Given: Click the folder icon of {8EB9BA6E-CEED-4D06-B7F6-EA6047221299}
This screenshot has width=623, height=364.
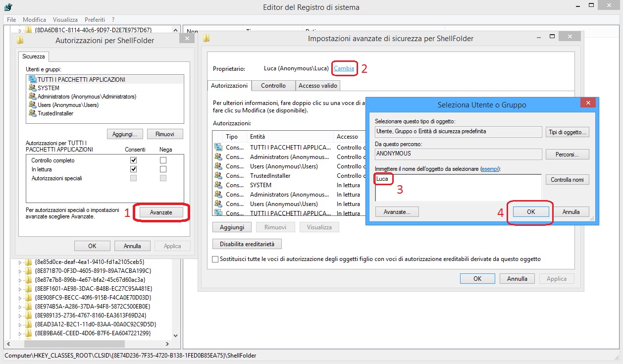Looking at the screenshot, I should click(29, 333).
